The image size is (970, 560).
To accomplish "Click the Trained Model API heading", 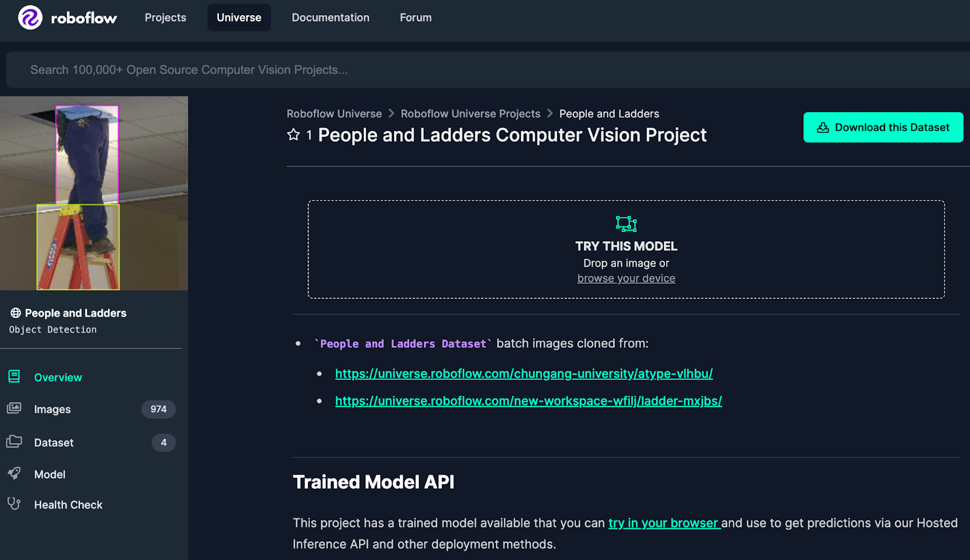I will (x=373, y=482).
